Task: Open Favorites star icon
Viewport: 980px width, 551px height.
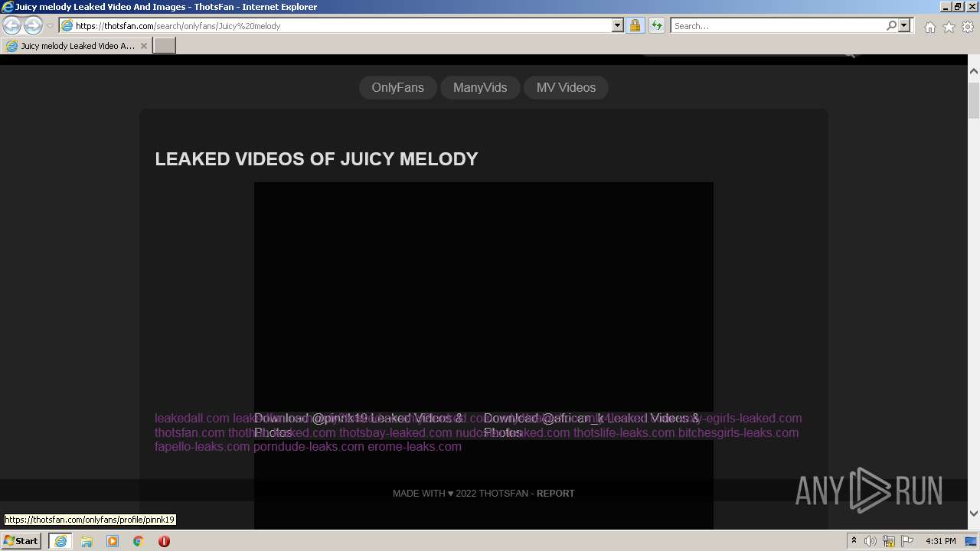Action: click(949, 27)
